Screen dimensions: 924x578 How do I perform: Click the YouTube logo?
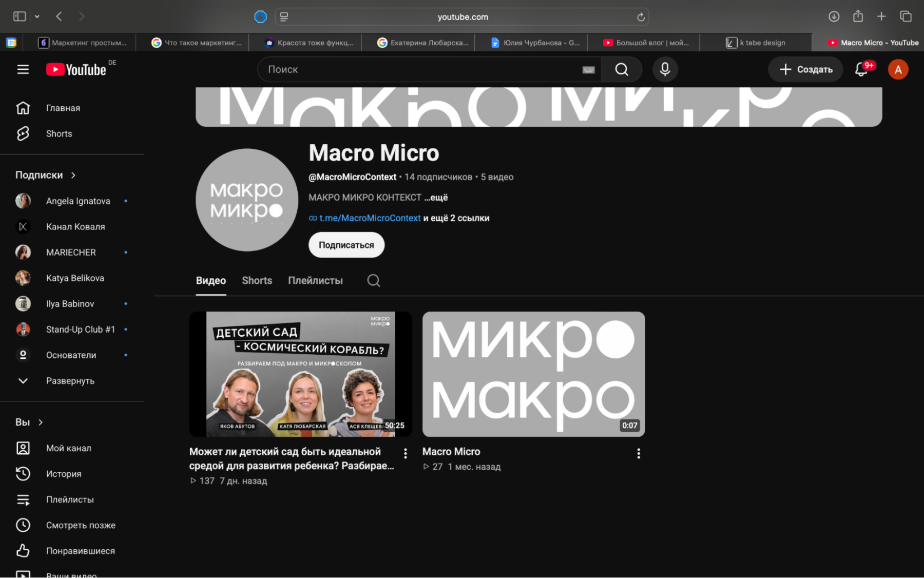point(76,69)
